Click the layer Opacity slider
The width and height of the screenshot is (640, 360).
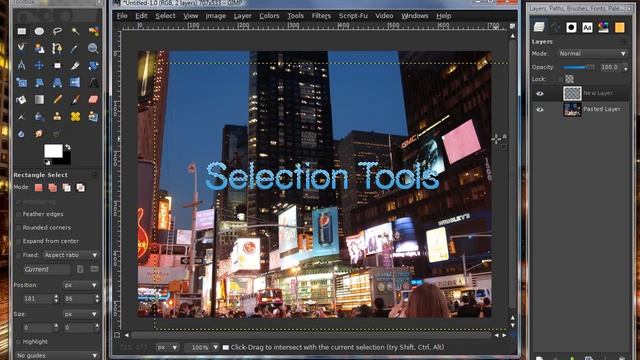579,67
